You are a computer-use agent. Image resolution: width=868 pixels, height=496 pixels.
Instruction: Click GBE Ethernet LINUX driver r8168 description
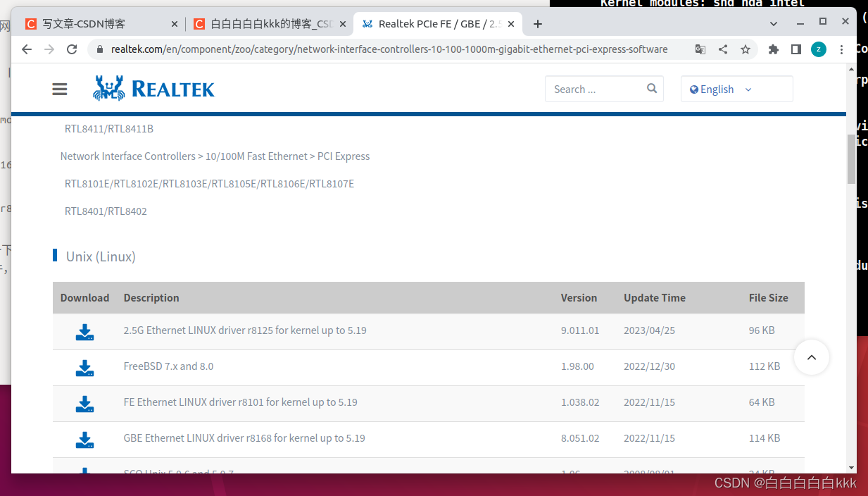[x=244, y=438]
